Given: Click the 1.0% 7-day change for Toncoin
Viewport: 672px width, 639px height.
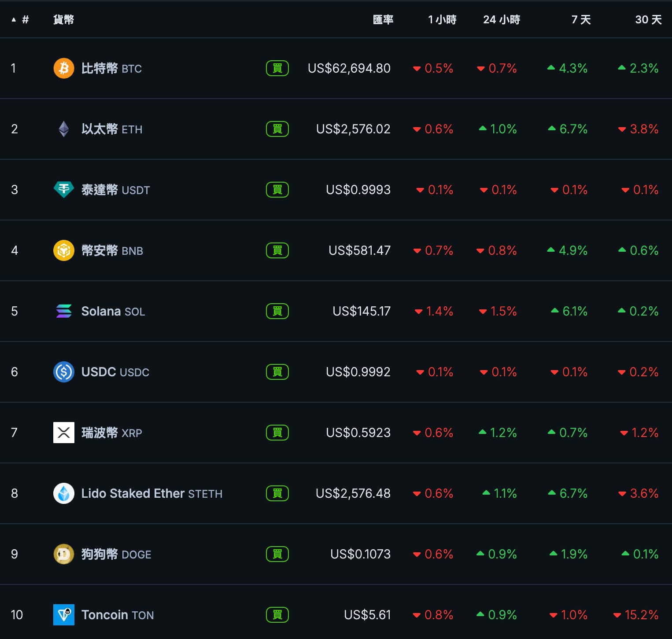Looking at the screenshot, I should (569, 615).
